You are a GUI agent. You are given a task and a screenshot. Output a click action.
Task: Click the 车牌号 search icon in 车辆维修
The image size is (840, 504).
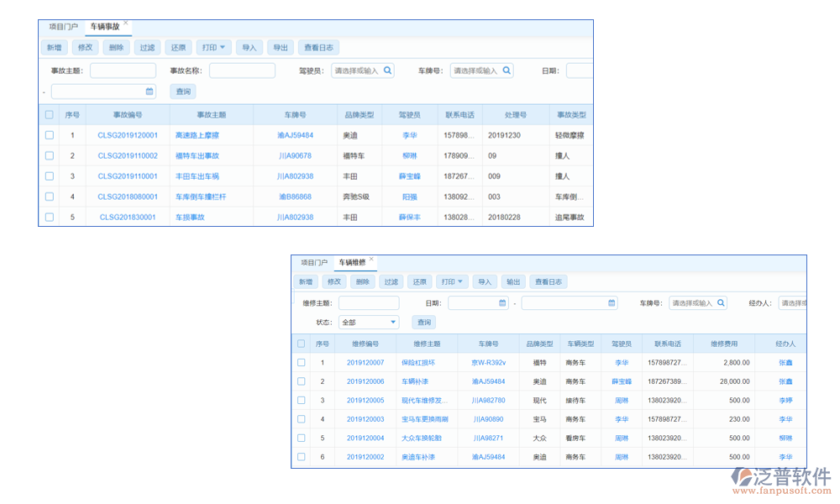719,302
